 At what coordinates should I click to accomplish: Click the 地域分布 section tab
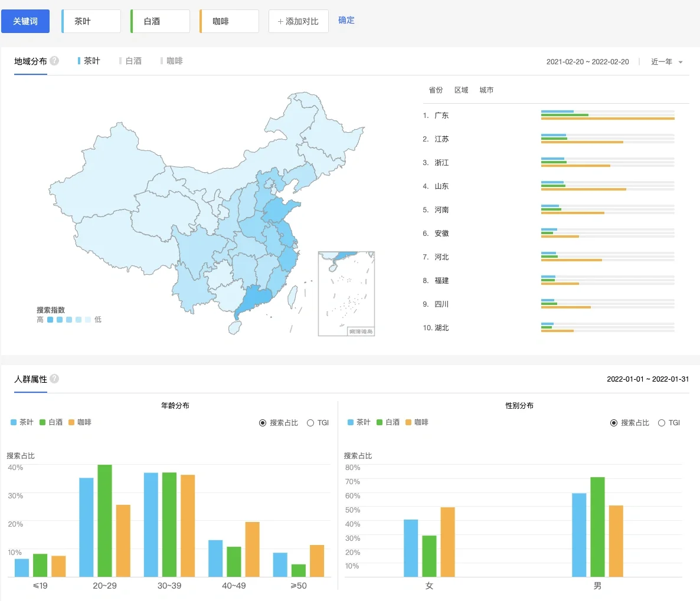coord(30,61)
